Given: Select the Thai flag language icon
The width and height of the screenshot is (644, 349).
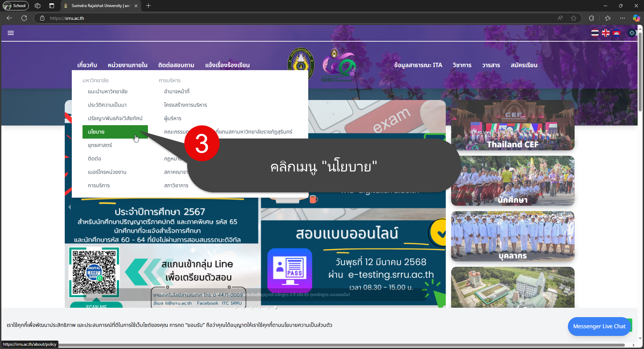Looking at the screenshot, I should tap(595, 33).
